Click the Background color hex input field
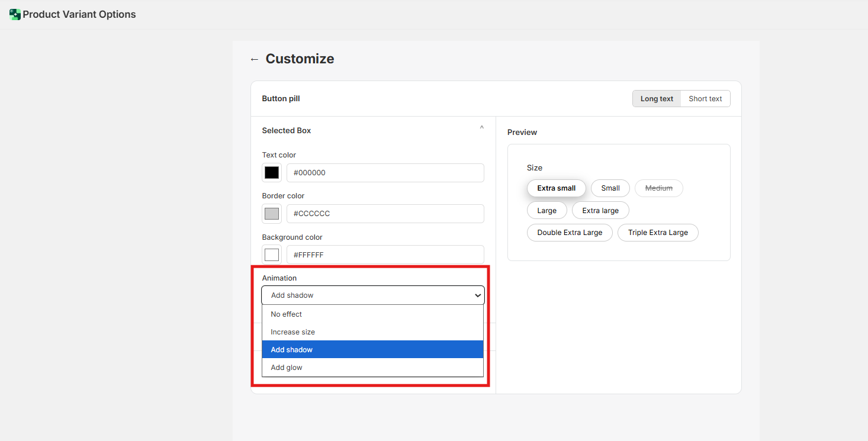This screenshot has width=868, height=441. [385, 255]
